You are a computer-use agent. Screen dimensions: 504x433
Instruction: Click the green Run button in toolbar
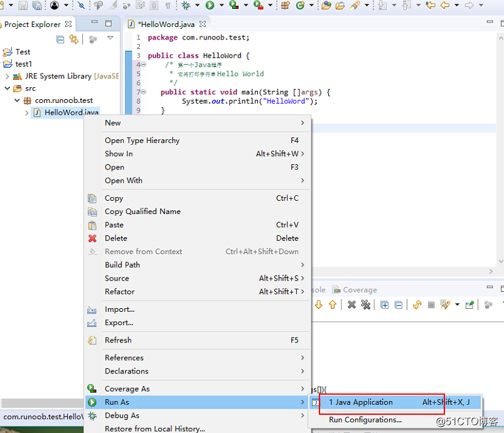(210, 5)
